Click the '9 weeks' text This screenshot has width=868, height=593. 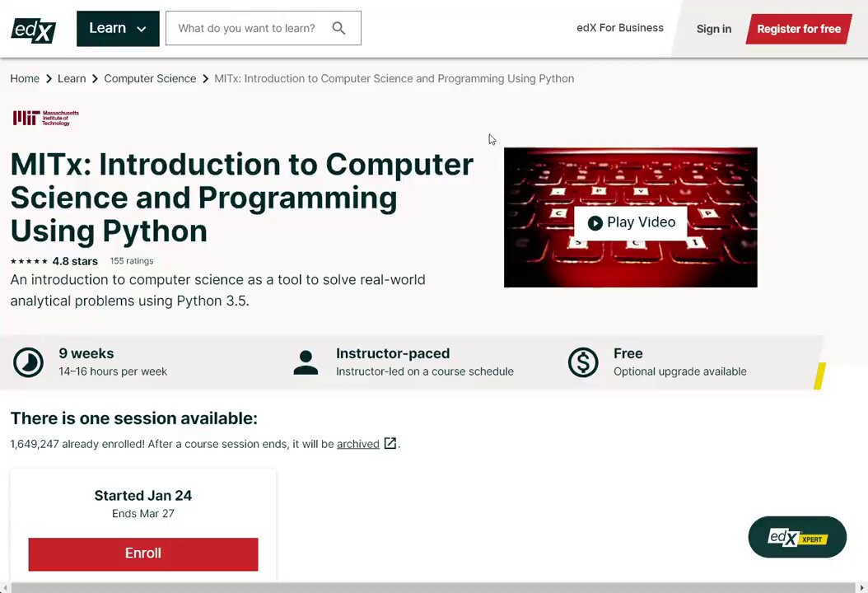[x=86, y=353]
